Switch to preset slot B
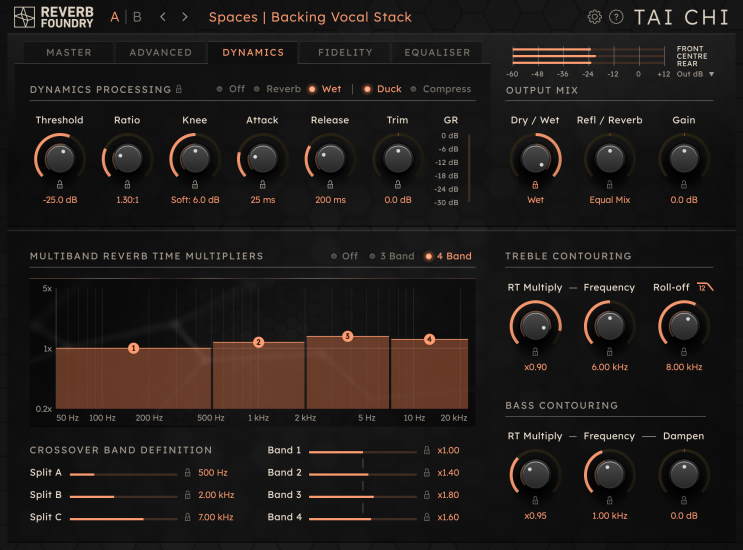Image resolution: width=743 pixels, height=550 pixels. (x=137, y=17)
